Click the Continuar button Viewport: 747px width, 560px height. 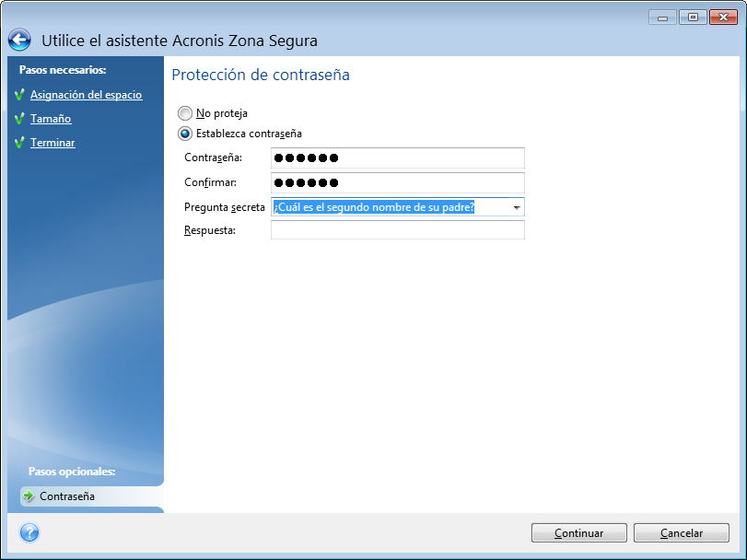[x=578, y=533]
